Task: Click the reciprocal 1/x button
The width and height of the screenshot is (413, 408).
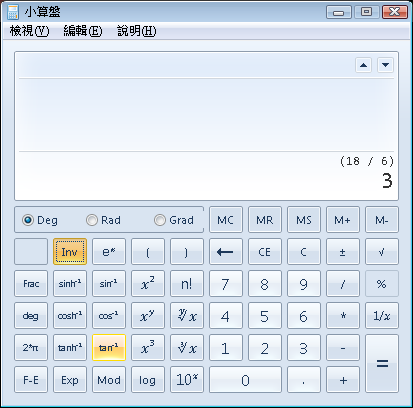Action: pos(382,316)
